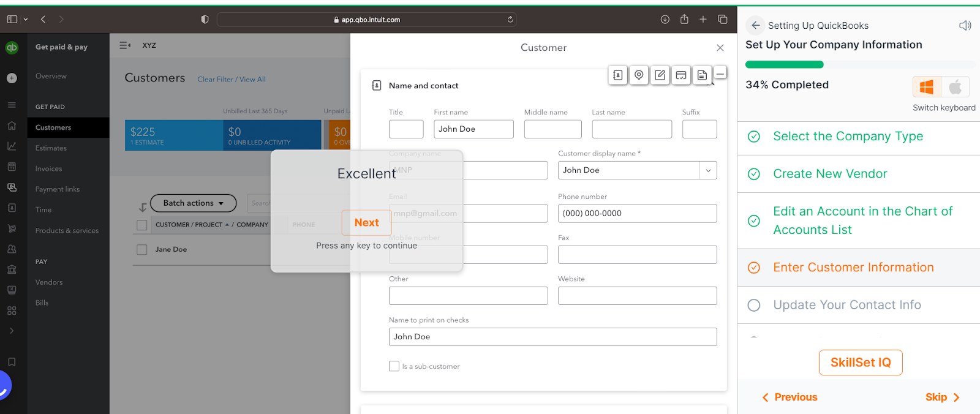Viewport: 980px width, 414px height.
Task: Open the chart trend icon in left rail
Action: pos(12,146)
